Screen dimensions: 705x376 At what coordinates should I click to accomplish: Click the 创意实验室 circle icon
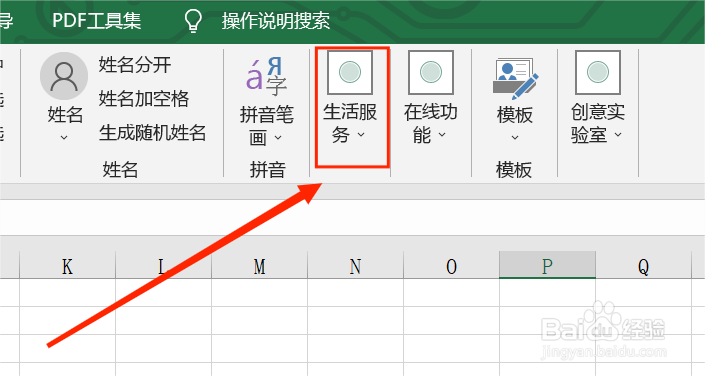click(x=598, y=72)
